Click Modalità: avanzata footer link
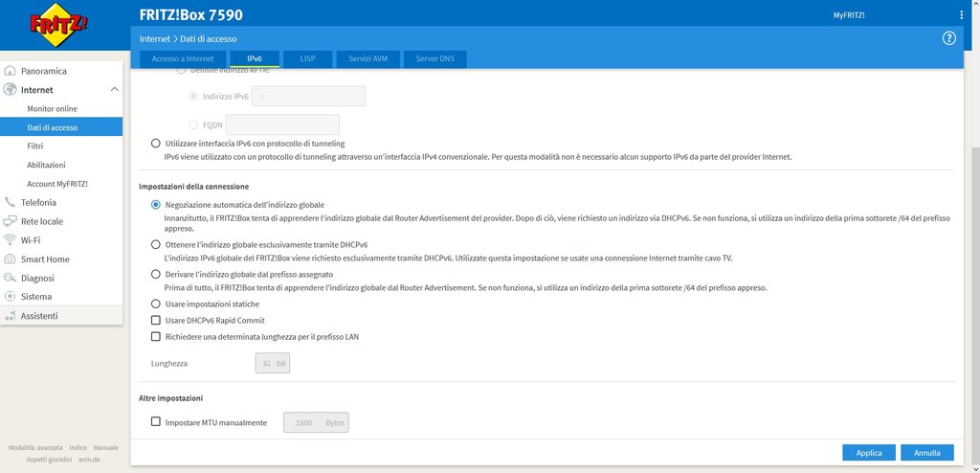Screen dimensions: 980x473 pyautogui.click(x=35, y=448)
